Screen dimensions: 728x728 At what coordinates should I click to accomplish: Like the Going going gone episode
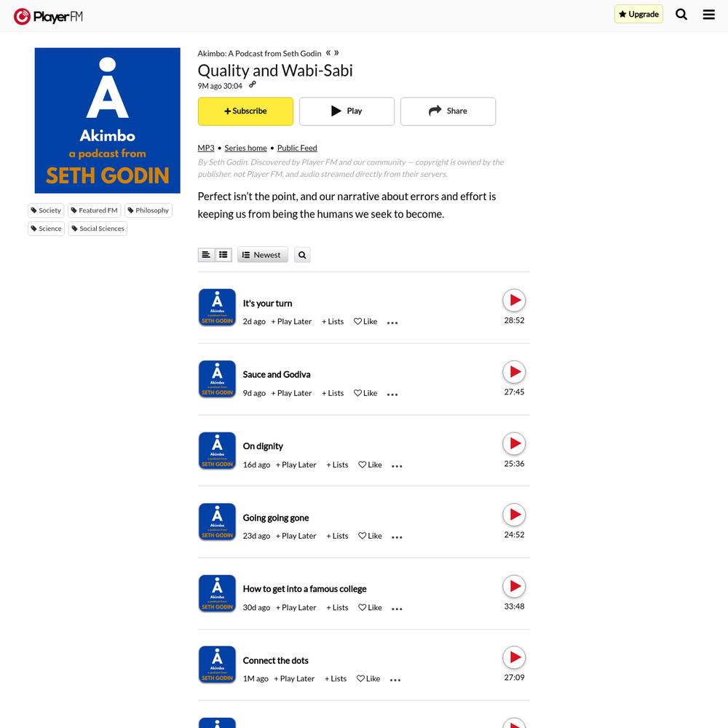pos(370,536)
